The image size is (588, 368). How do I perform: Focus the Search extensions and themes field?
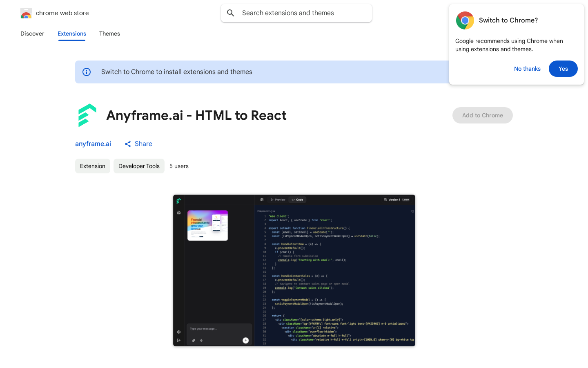tap(296, 13)
